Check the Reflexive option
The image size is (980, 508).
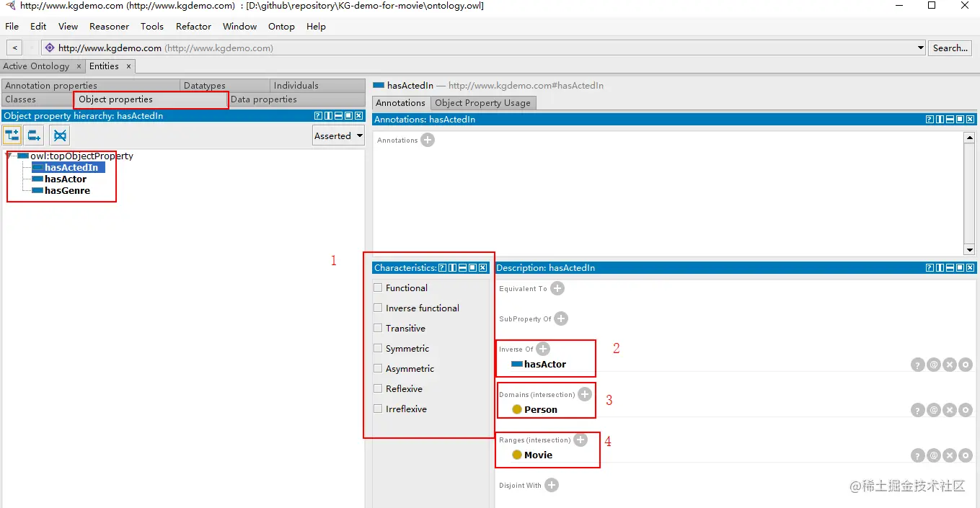378,388
